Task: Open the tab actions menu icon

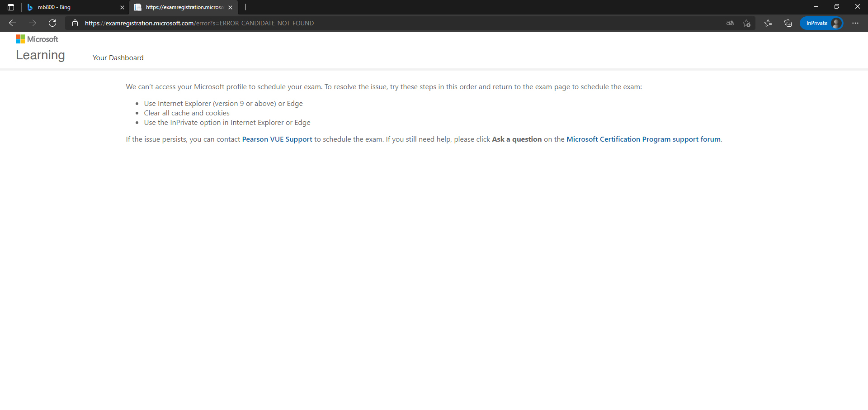Action: [11, 7]
